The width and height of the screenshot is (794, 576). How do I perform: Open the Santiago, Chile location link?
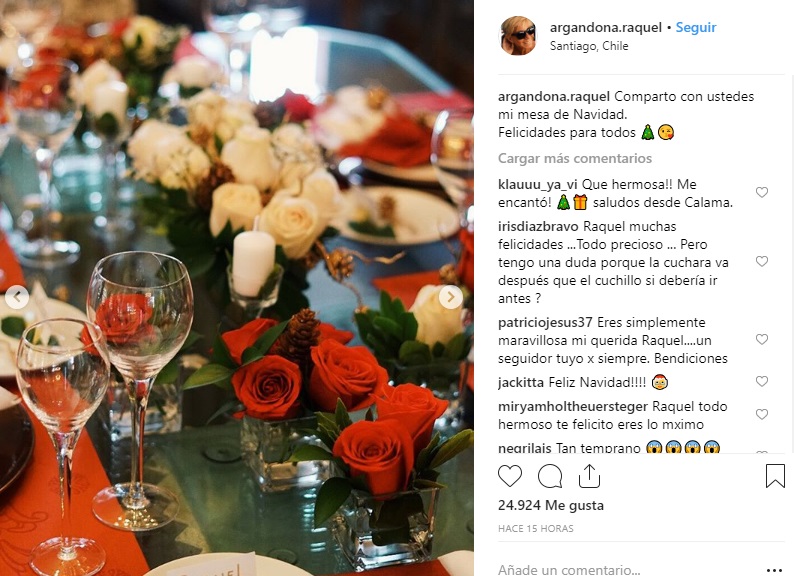pos(589,46)
